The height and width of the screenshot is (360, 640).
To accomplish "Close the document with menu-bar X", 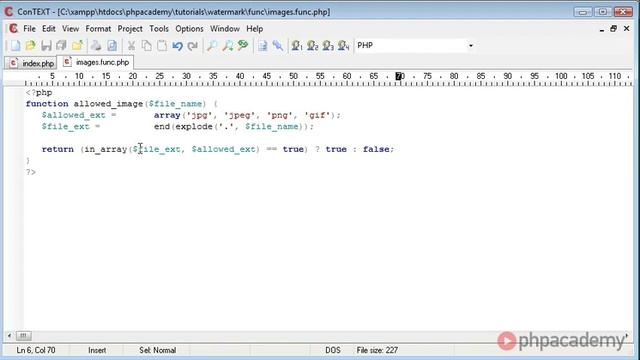I will tap(627, 29).
